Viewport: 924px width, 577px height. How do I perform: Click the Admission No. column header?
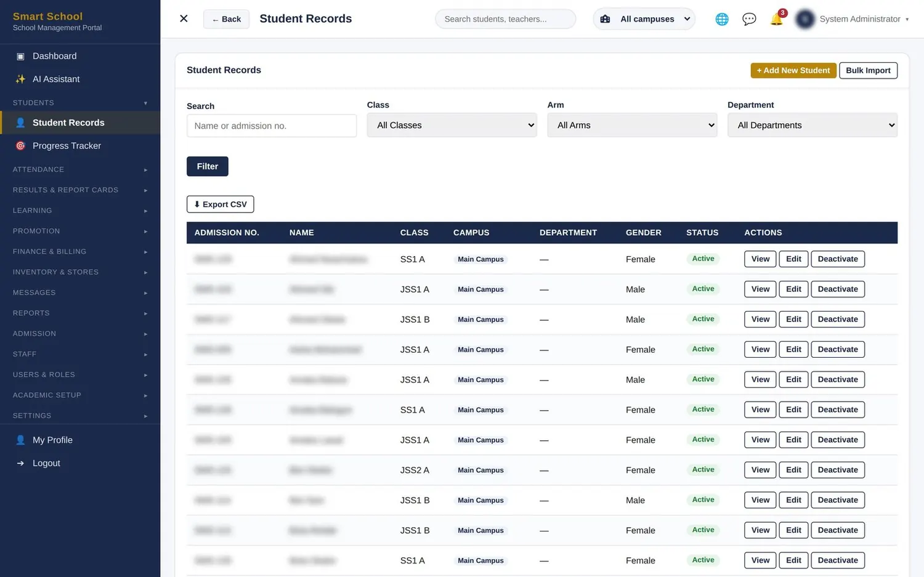227,233
